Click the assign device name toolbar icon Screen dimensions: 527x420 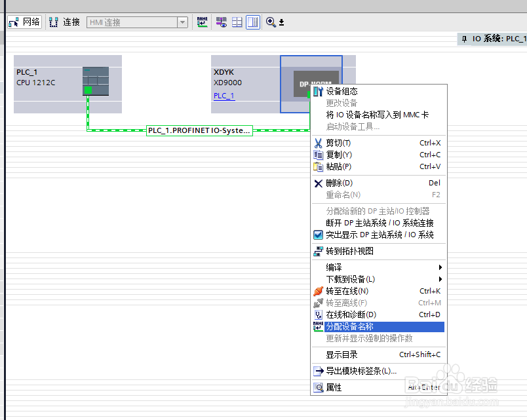202,22
